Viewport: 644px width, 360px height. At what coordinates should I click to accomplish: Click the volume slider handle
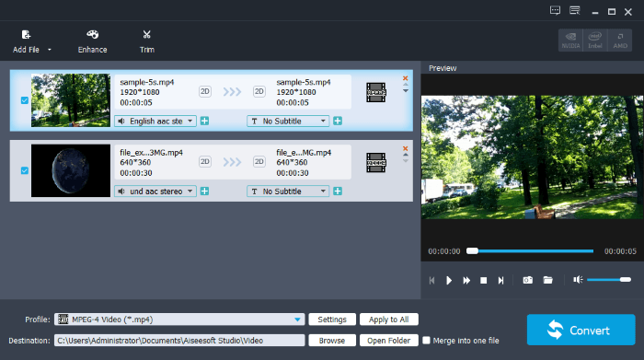point(626,280)
